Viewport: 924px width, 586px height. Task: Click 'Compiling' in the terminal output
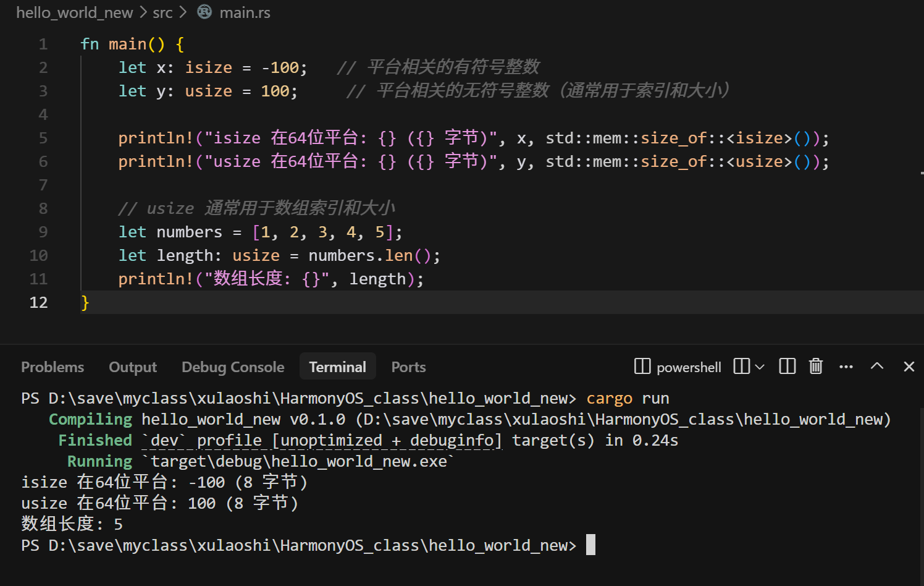[x=90, y=419]
